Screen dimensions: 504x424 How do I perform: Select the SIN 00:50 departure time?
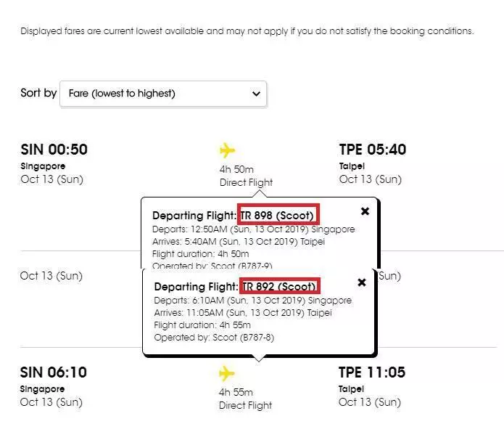click(x=54, y=150)
